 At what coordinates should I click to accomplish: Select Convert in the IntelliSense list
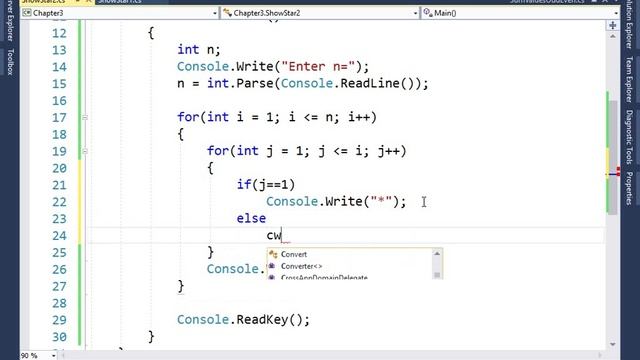(x=294, y=254)
